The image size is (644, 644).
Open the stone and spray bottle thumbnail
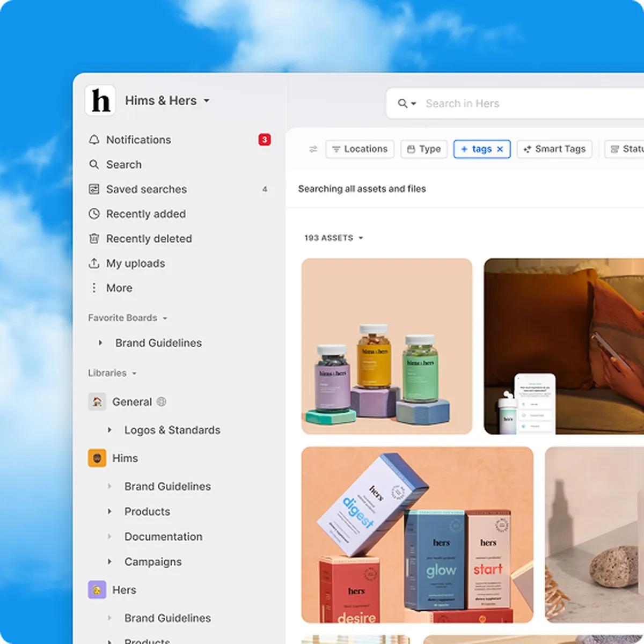[x=595, y=535]
